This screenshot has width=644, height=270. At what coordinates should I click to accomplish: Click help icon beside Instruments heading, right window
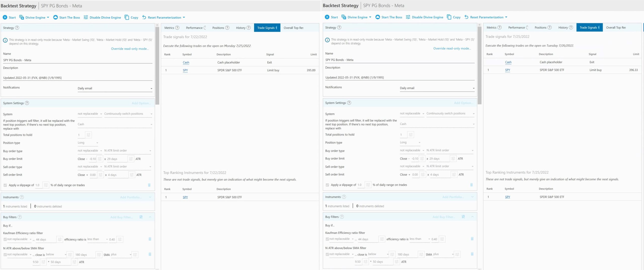(x=344, y=197)
